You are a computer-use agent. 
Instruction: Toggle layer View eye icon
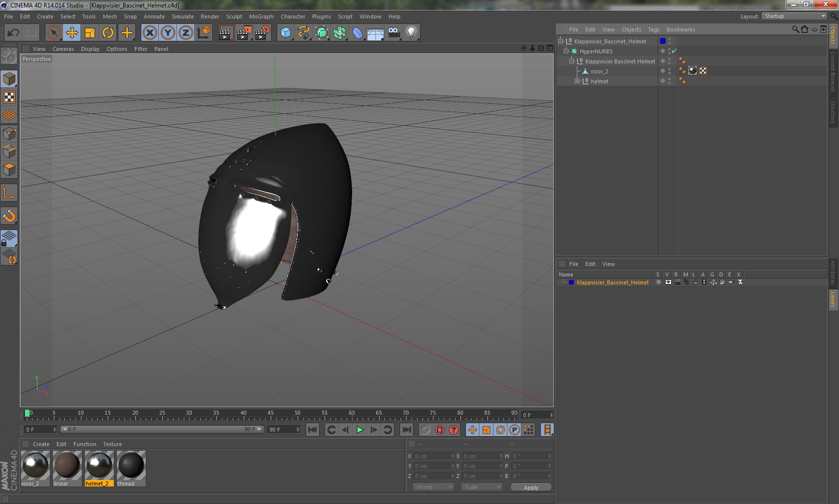click(668, 282)
